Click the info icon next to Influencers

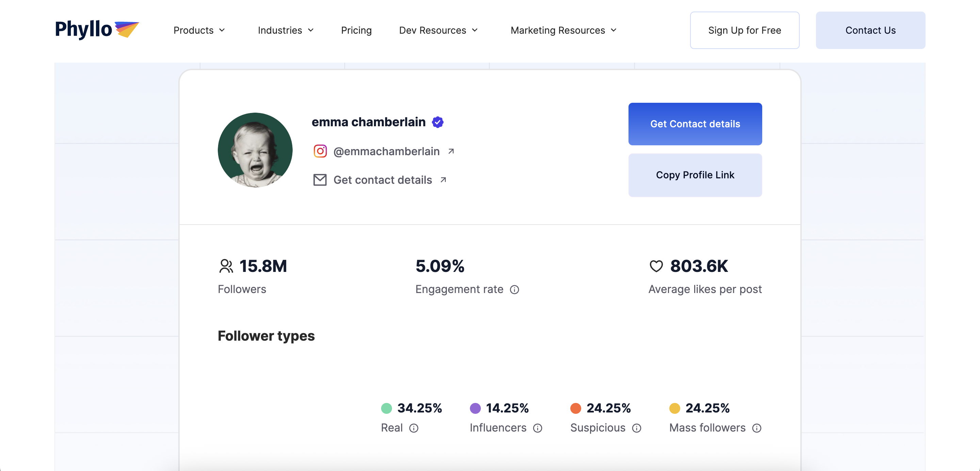[x=537, y=428]
